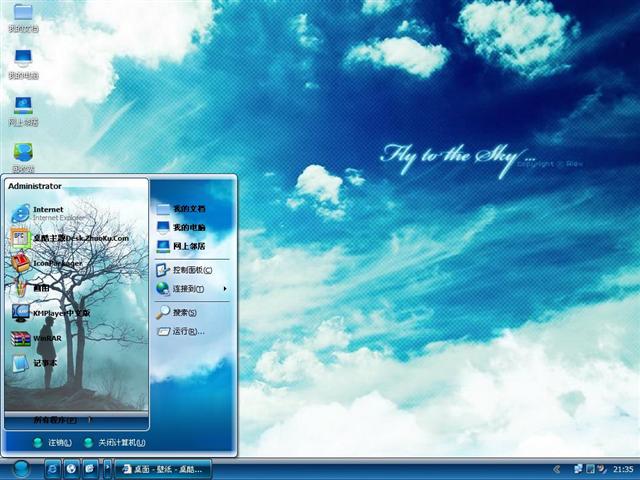Click the Start orb button
Image resolution: width=640 pixels, height=480 pixels.
pos(20,469)
